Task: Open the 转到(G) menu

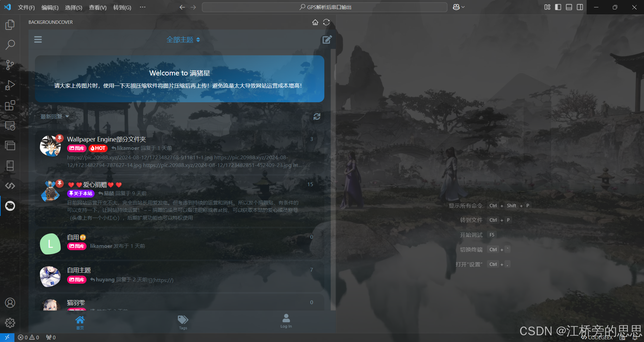Action: 122,7
